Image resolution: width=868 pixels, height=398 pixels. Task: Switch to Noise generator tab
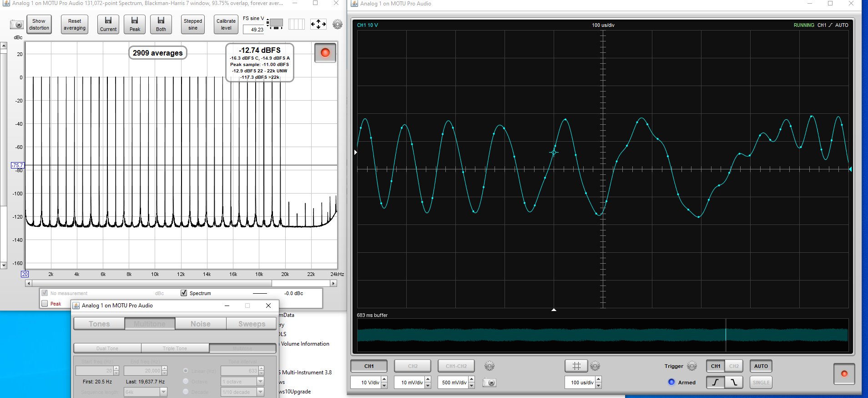click(x=200, y=324)
